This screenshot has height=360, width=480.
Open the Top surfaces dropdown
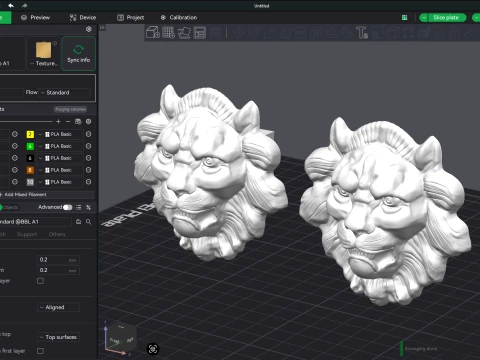tap(58, 337)
